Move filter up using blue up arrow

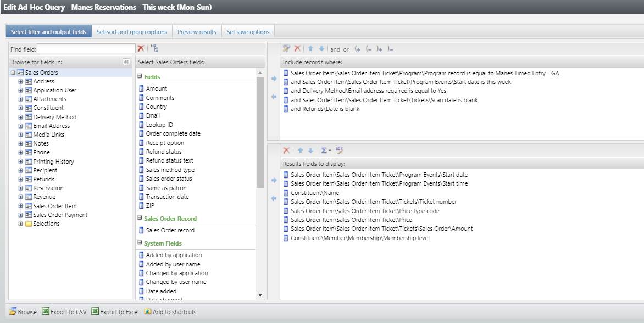pos(310,49)
